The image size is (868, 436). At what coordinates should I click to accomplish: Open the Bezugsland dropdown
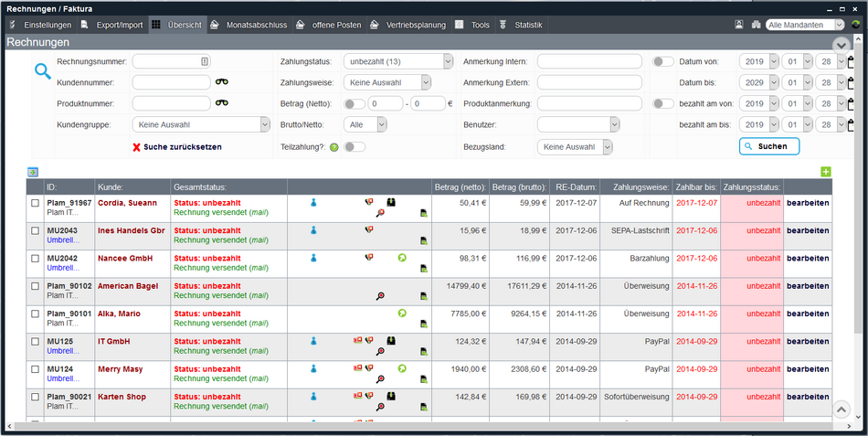(x=575, y=147)
